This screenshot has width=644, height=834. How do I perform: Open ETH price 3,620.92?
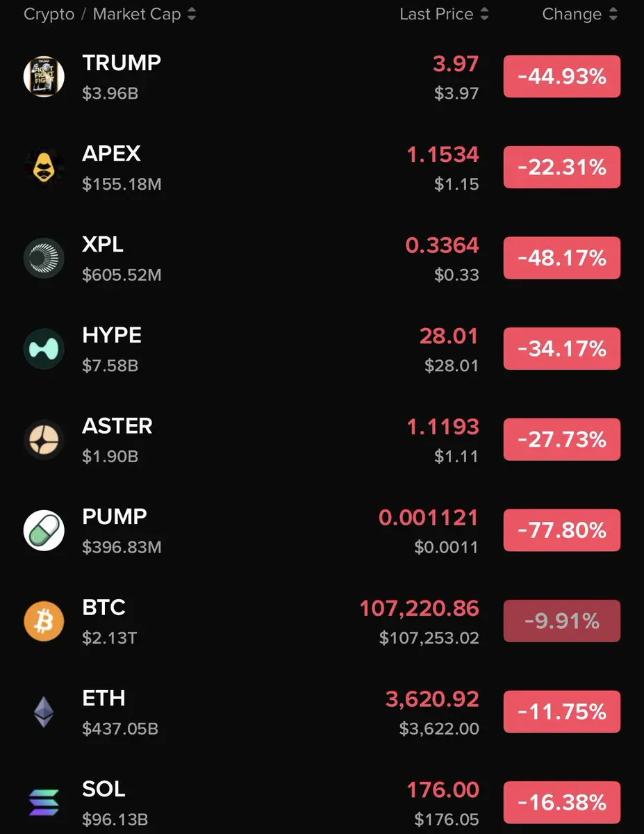pyautogui.click(x=432, y=699)
